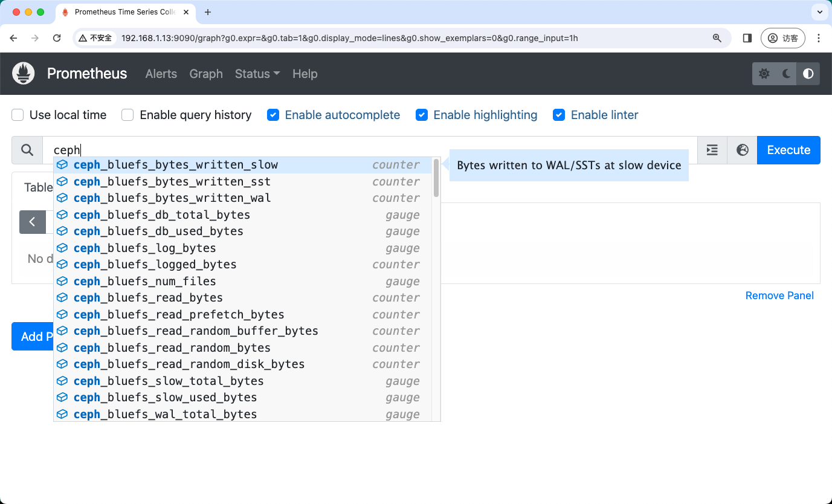832x504 pixels.
Task: Click into the expression input field
Action: click(370, 150)
